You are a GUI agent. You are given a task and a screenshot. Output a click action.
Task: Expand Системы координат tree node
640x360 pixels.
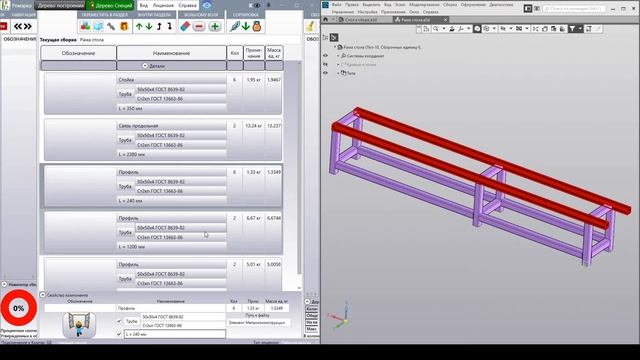338,56
